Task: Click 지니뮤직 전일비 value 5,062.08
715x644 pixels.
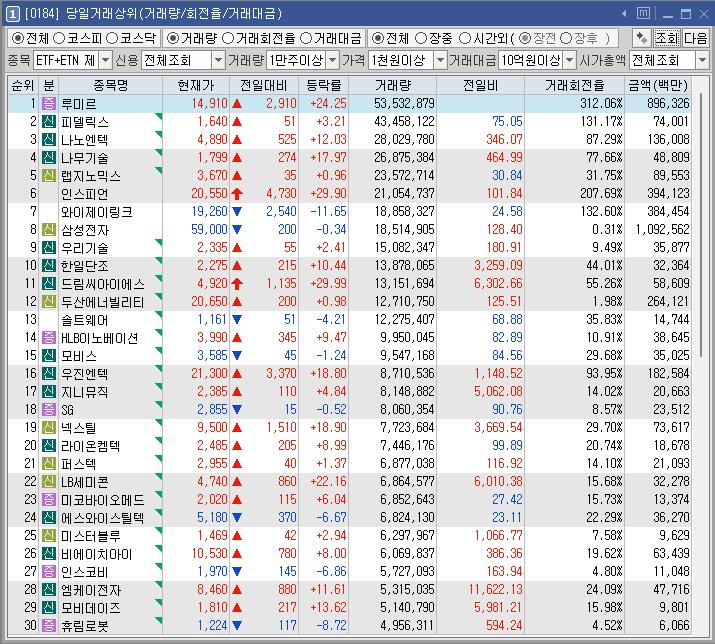Action: 498,391
